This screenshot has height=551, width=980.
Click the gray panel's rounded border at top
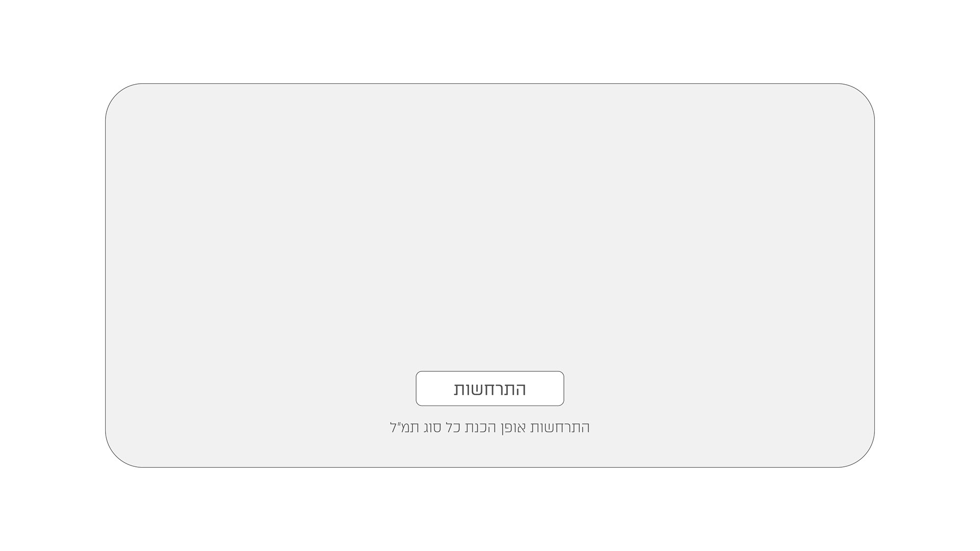point(490,84)
